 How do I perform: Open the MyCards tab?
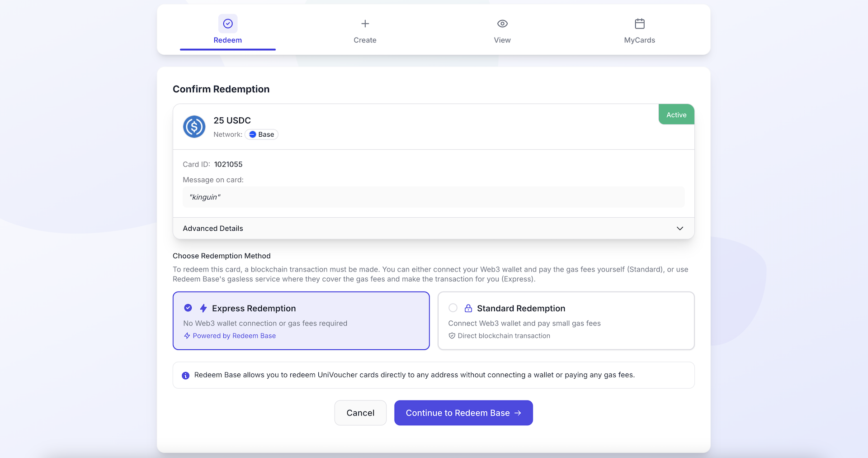point(639,30)
